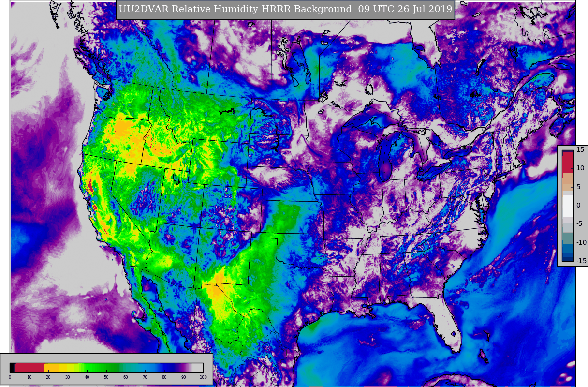Pick the gray-teal segment near -10 on right colorbar
This screenshot has width=588, height=387.
point(568,238)
